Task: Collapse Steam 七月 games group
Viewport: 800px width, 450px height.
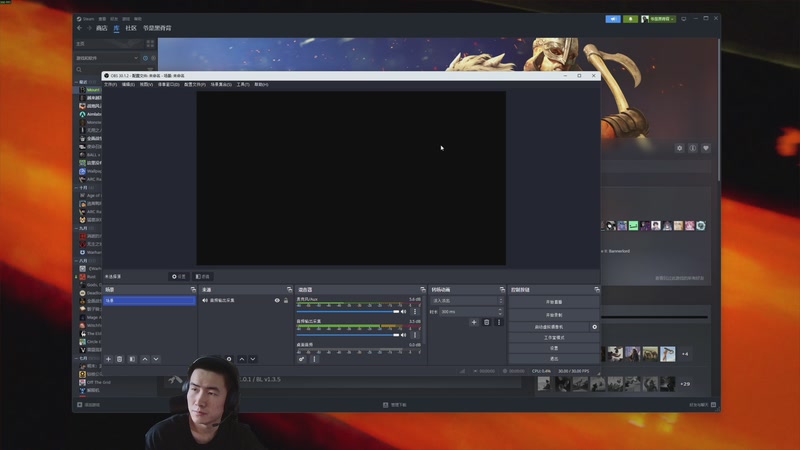Action: [77, 358]
